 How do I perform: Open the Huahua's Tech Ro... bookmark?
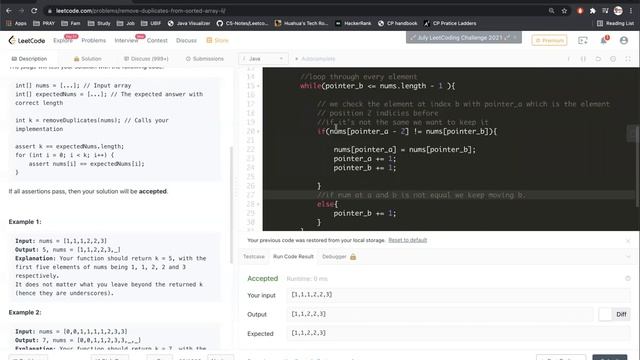[x=301, y=23]
